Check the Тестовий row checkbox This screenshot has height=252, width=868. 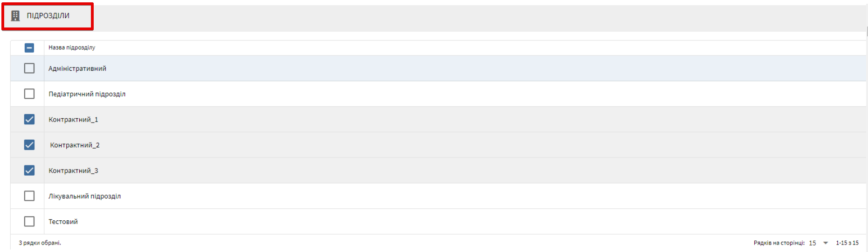pos(29,222)
